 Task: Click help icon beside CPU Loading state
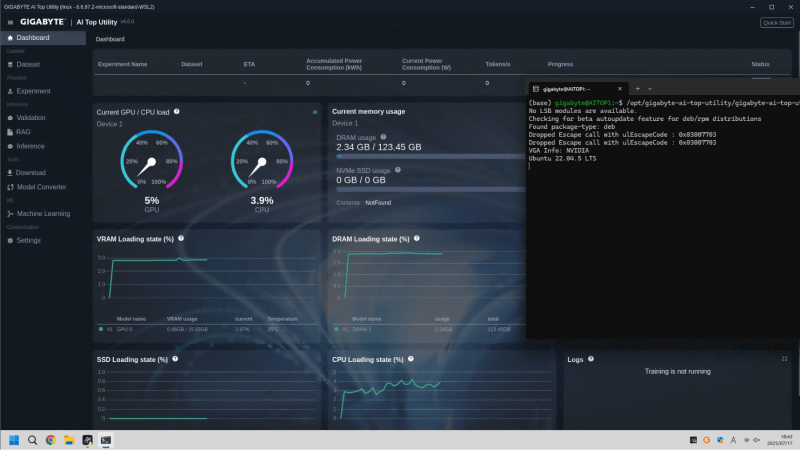pos(411,359)
